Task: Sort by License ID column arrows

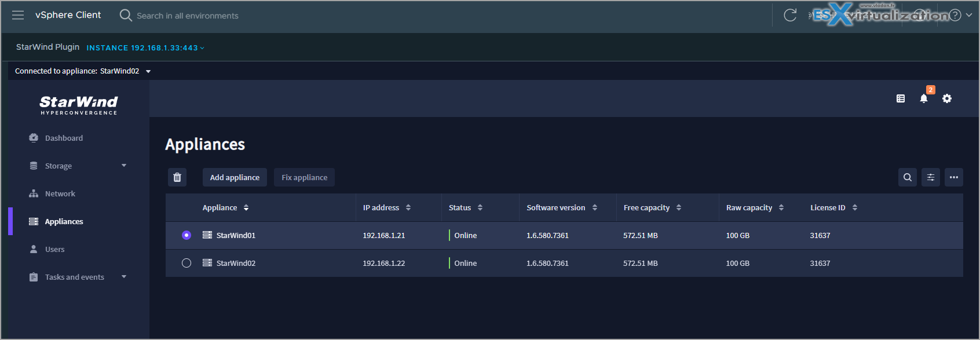Action: click(x=855, y=207)
